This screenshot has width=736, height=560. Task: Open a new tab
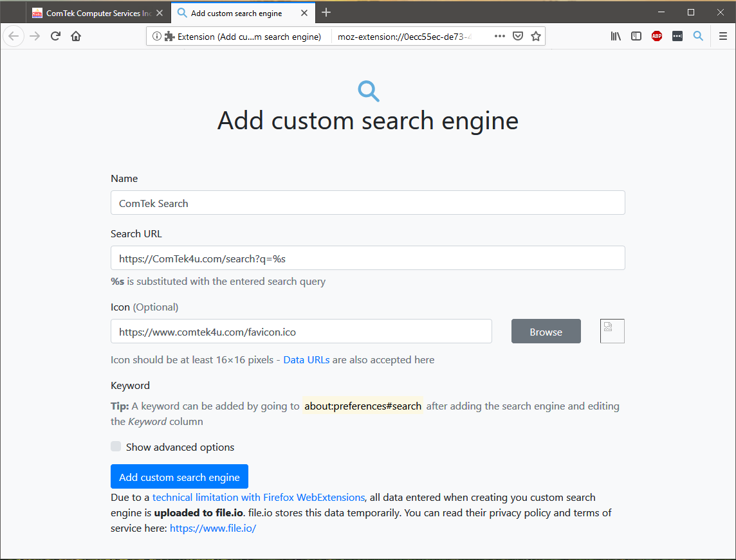tap(326, 13)
